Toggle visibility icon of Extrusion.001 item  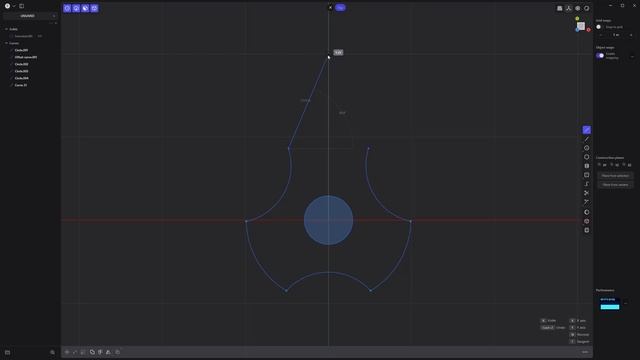click(40, 36)
